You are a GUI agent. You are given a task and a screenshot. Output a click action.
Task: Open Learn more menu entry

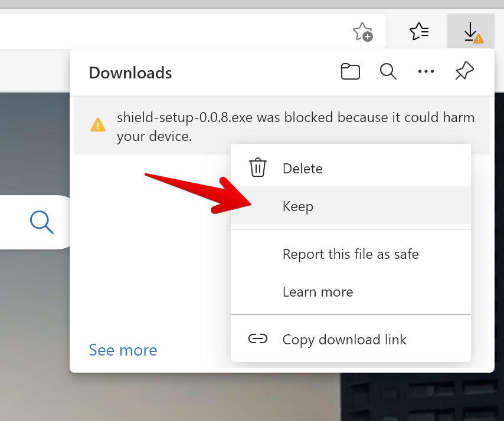coord(351,292)
